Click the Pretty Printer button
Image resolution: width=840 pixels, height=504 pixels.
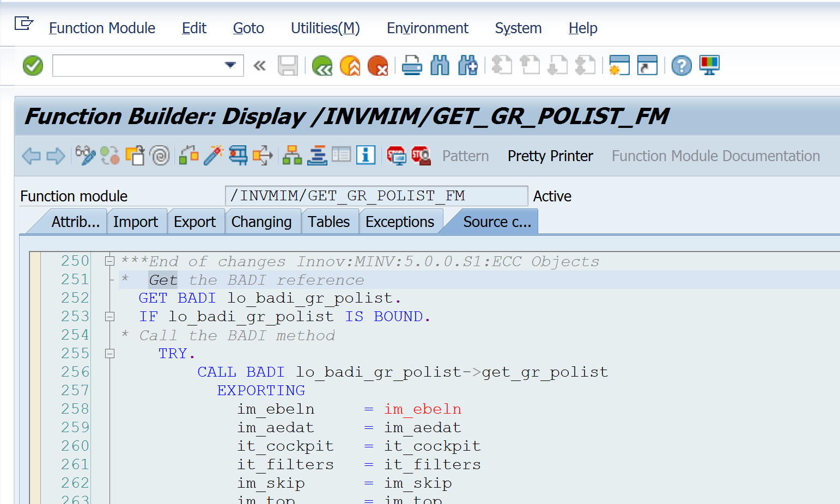point(550,156)
